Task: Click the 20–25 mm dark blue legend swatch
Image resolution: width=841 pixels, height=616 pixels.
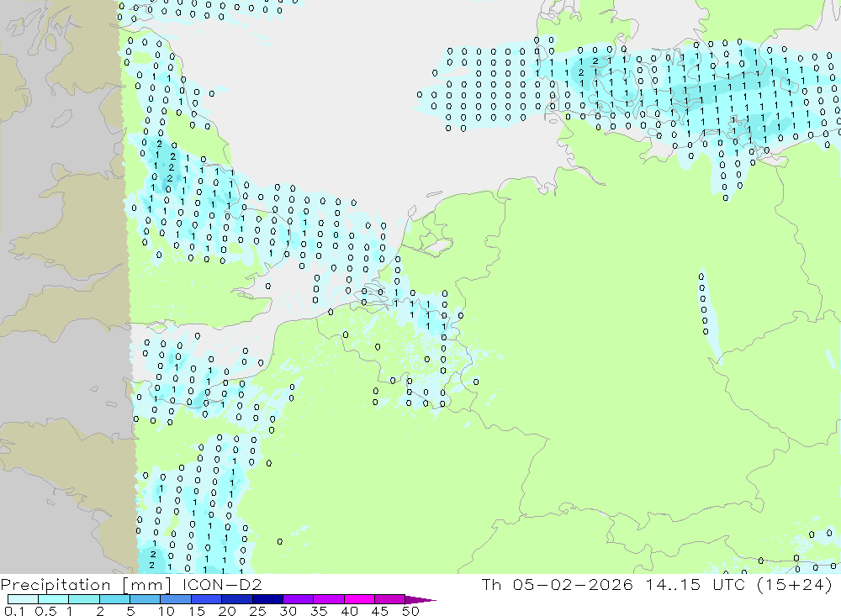Action: [237, 599]
